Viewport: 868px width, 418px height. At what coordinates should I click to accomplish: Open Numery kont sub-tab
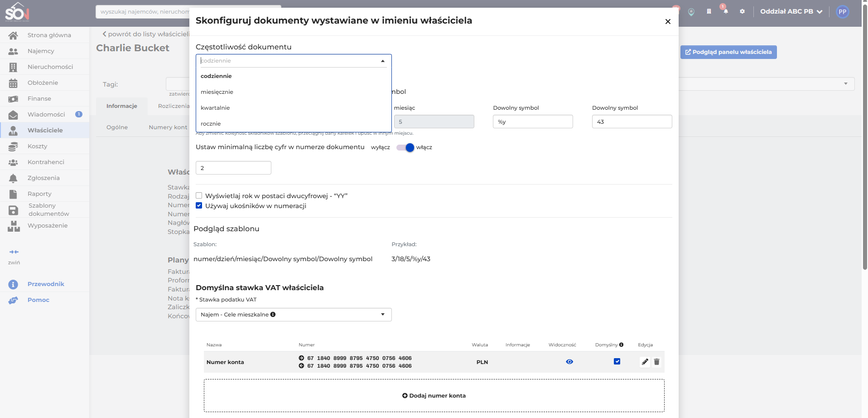(168, 127)
